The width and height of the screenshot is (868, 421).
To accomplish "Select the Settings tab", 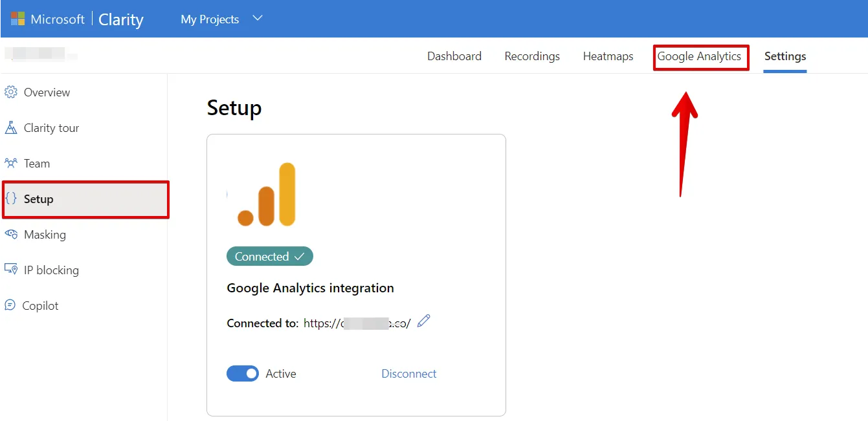I will click(x=785, y=56).
